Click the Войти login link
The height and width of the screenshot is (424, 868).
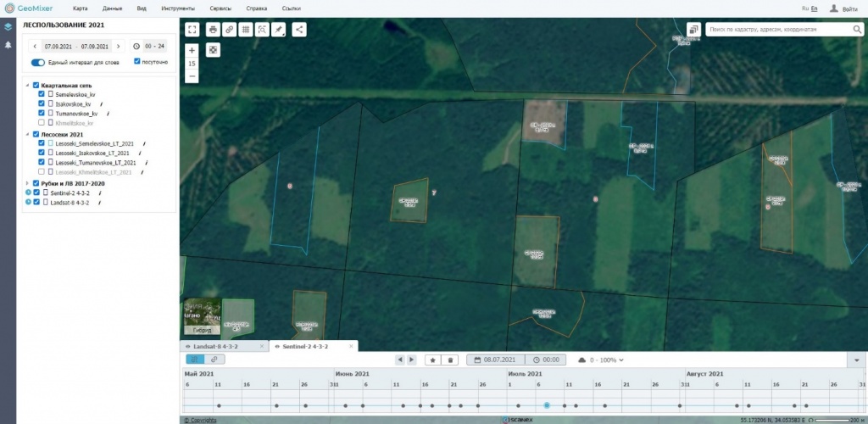(849, 8)
